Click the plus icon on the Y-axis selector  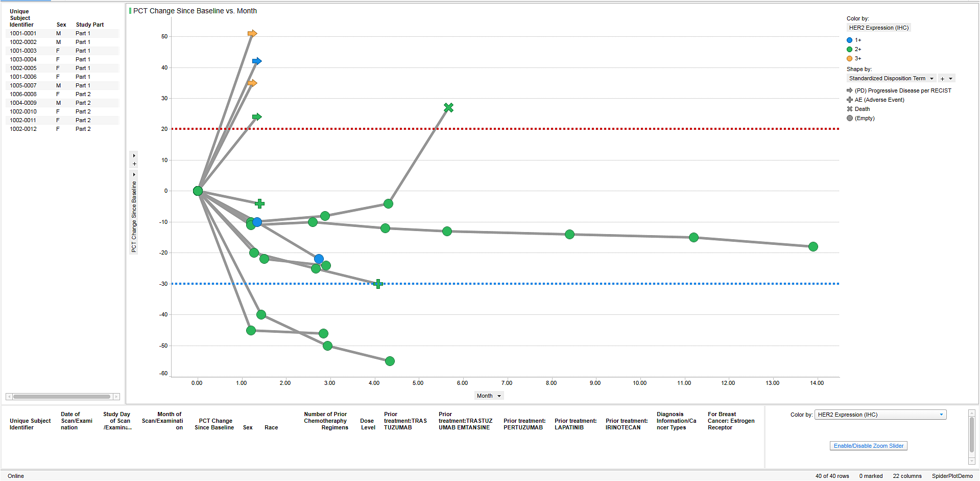pos(134,164)
